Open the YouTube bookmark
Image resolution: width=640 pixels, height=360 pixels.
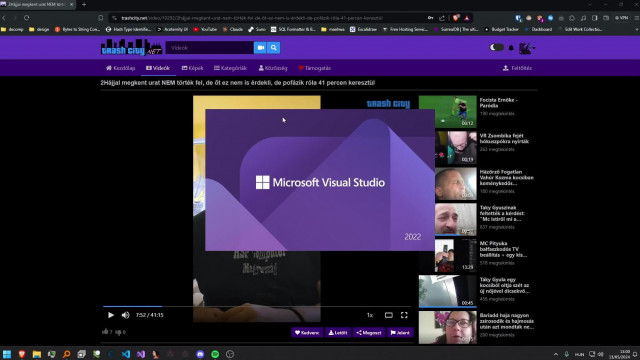tap(205, 29)
